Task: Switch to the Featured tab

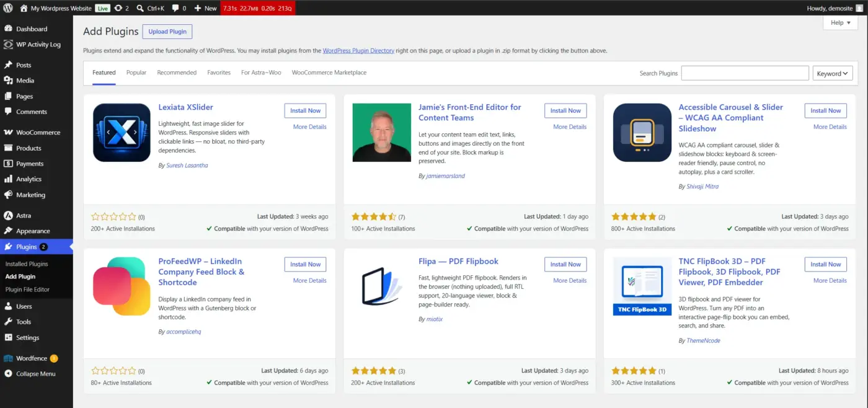Action: [104, 73]
